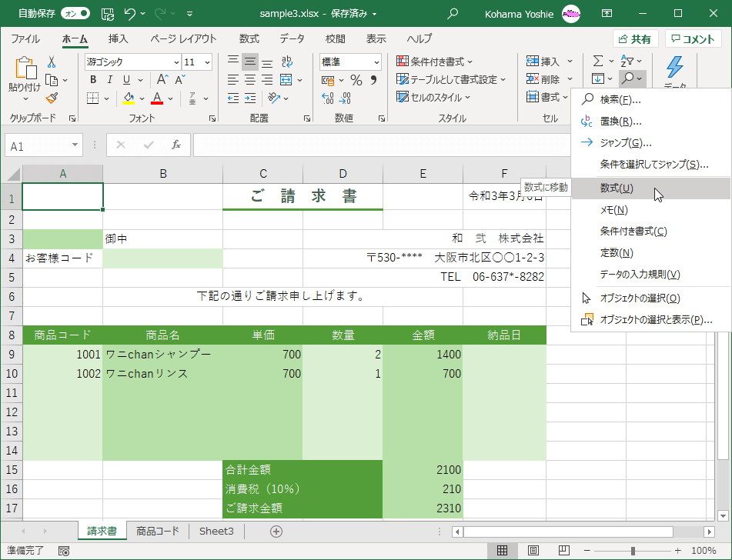The image size is (732, 560).
Task: Switch to ページレイアウト ribbon tab
Action: 183,38
